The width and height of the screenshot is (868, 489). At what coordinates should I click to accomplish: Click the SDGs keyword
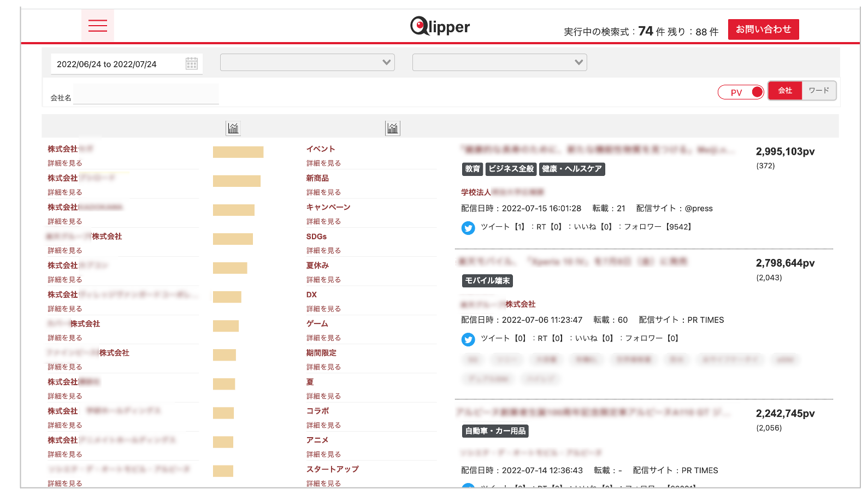316,237
